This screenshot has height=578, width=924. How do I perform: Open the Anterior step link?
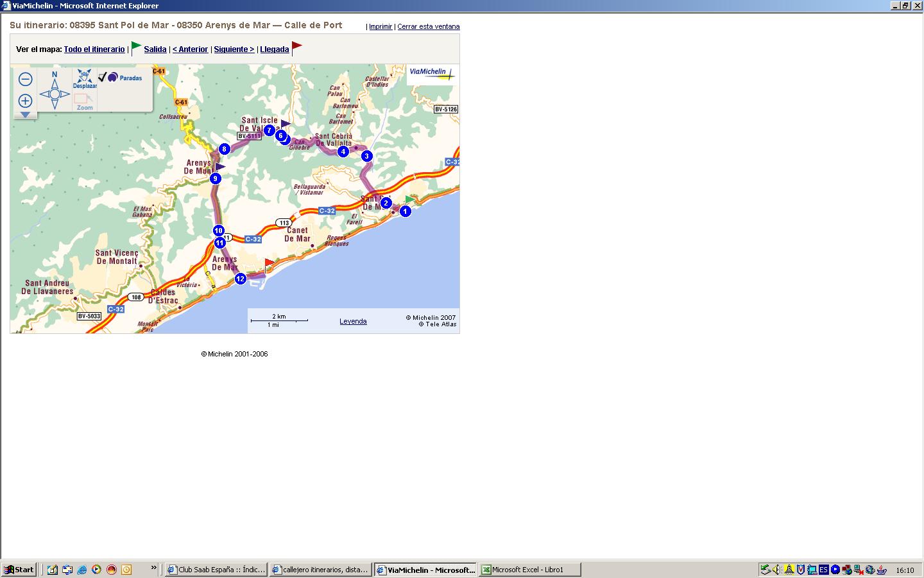tap(190, 49)
